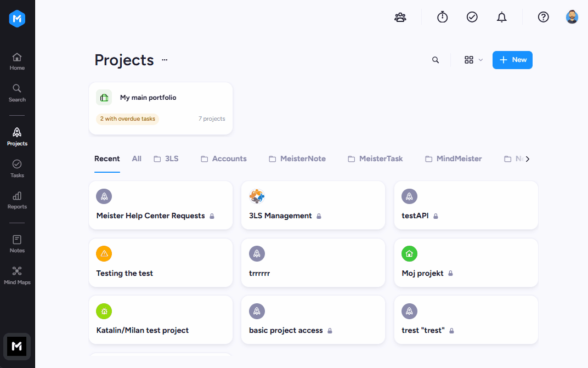Select the Accounts folder tab
The width and height of the screenshot is (588, 368).
[224, 158]
